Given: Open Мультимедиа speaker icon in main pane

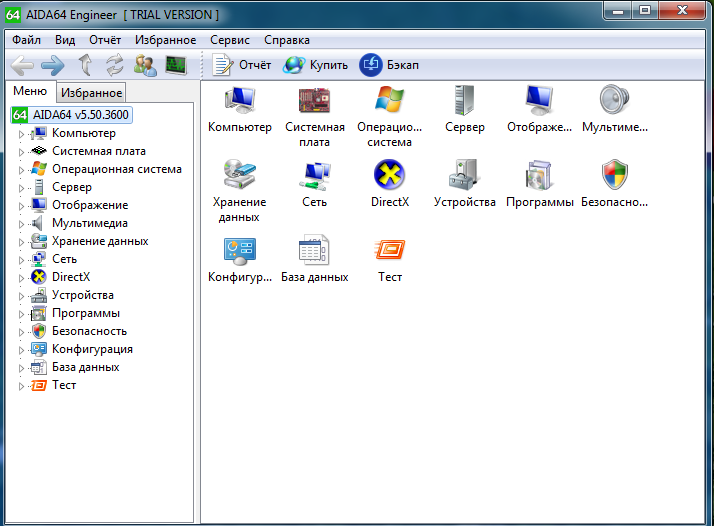Looking at the screenshot, I should [x=614, y=99].
